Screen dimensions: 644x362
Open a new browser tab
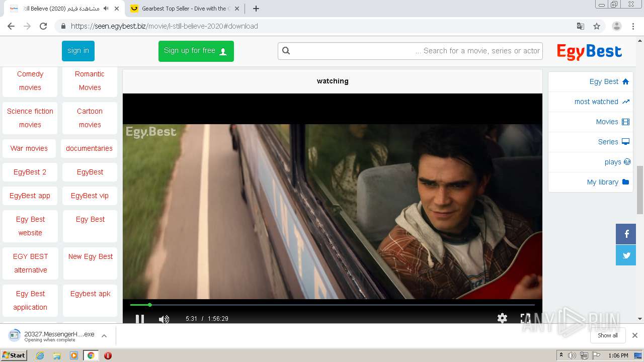[256, 9]
